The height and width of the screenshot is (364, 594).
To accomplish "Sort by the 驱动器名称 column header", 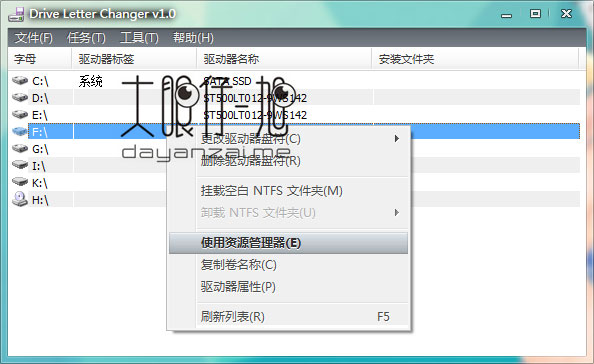I will [x=284, y=59].
